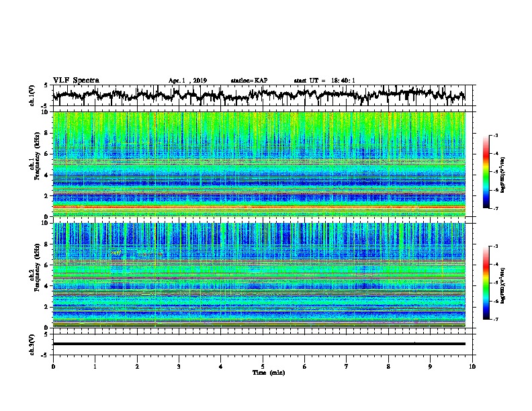
Task: Click the "start UT = 18:40:1" label
Action: [x=324, y=81]
